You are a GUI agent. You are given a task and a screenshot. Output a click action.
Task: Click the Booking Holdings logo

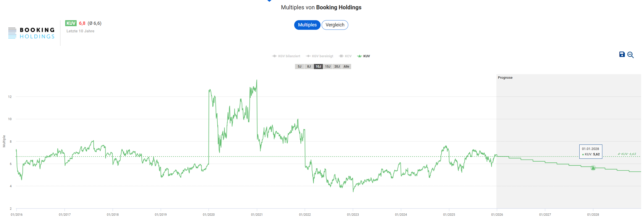click(31, 33)
